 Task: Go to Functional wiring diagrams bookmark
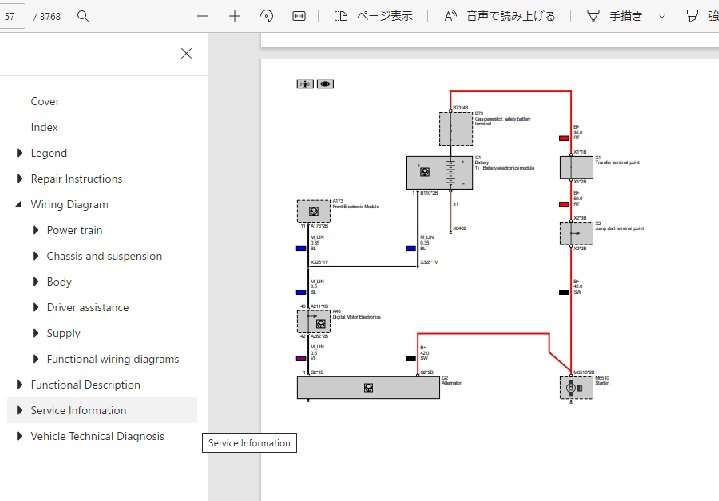pos(113,359)
